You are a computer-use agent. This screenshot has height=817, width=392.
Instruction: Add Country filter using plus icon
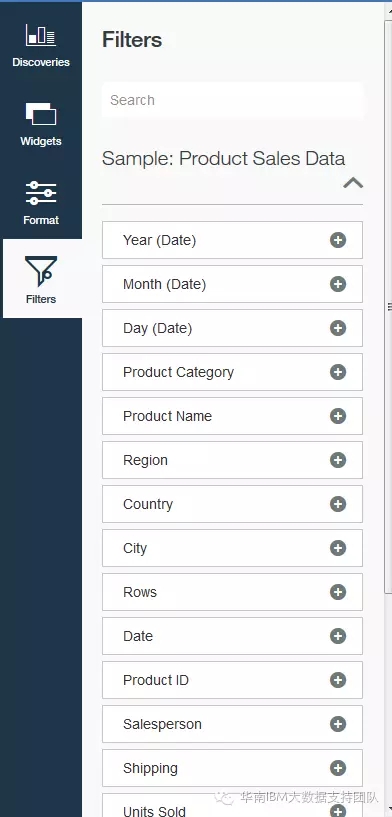pos(338,504)
